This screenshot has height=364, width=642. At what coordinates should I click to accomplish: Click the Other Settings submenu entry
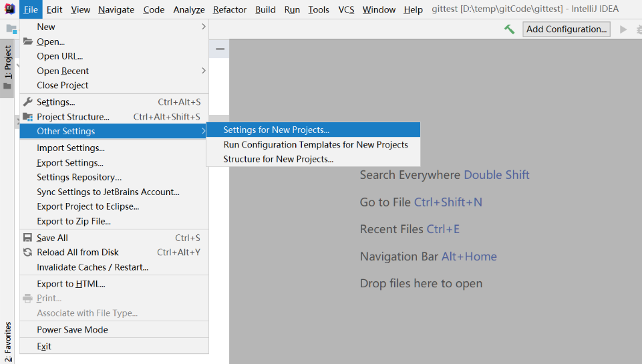tap(114, 131)
